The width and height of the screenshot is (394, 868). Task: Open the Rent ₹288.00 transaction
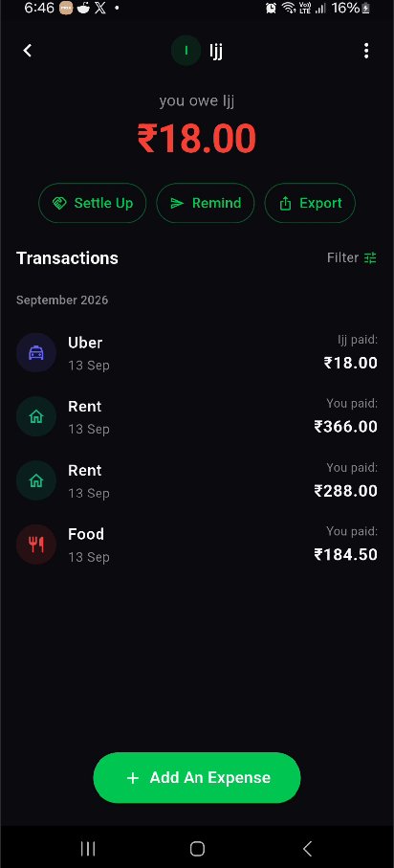(x=197, y=480)
